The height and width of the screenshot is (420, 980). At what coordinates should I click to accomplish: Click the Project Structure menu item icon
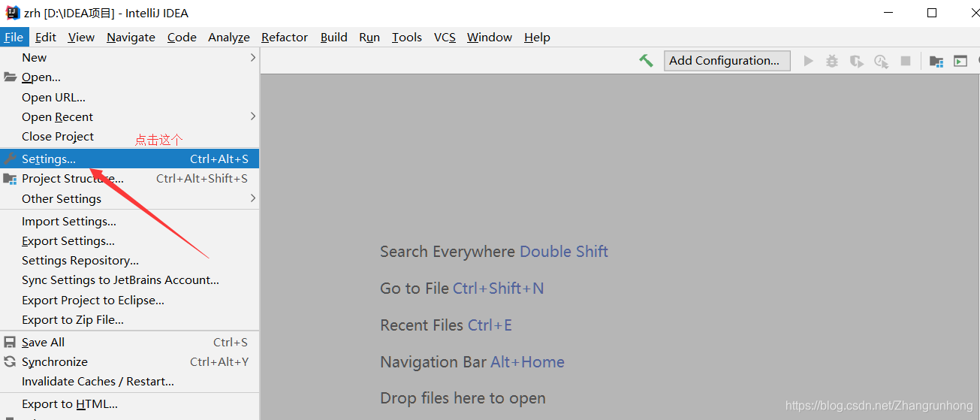point(10,179)
